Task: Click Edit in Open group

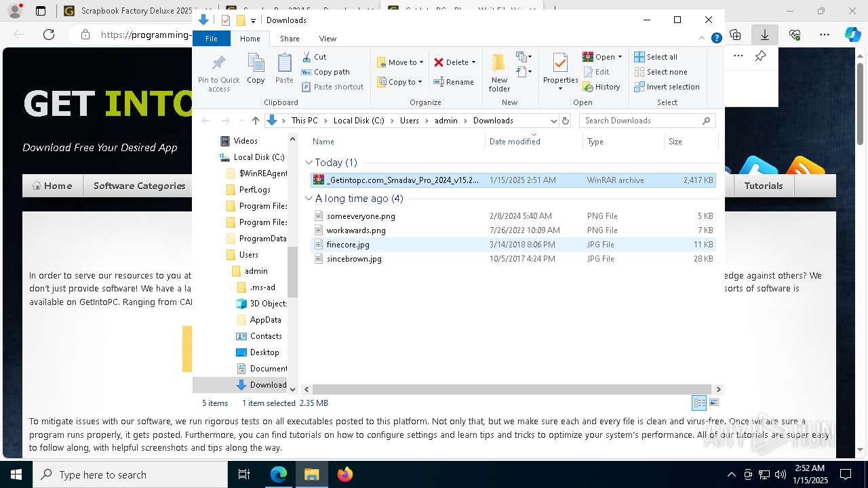Action: point(596,72)
